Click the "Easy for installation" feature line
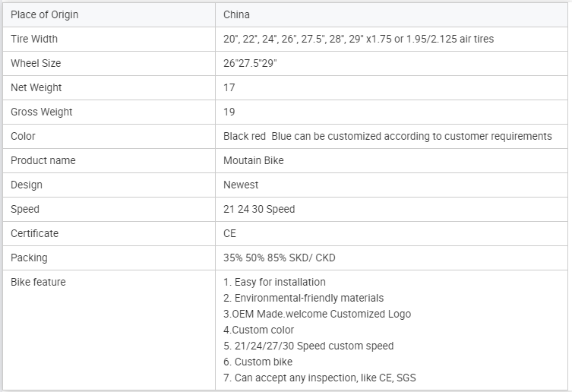 coord(274,282)
